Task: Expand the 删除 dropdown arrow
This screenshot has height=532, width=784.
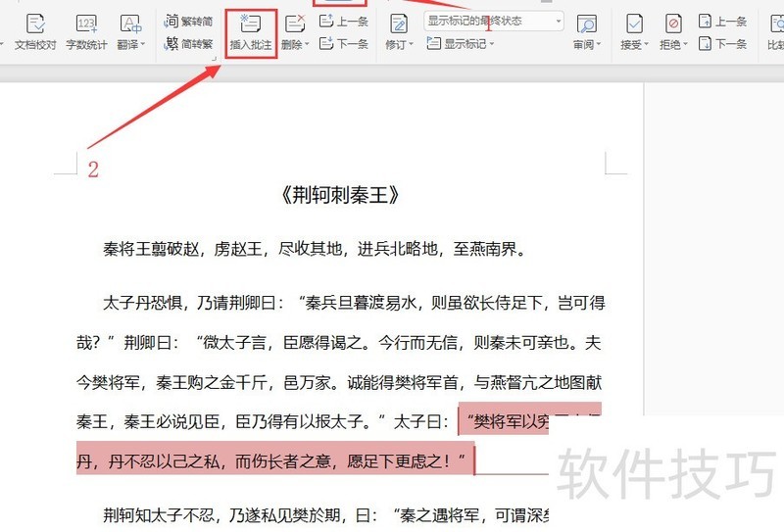Action: click(307, 44)
